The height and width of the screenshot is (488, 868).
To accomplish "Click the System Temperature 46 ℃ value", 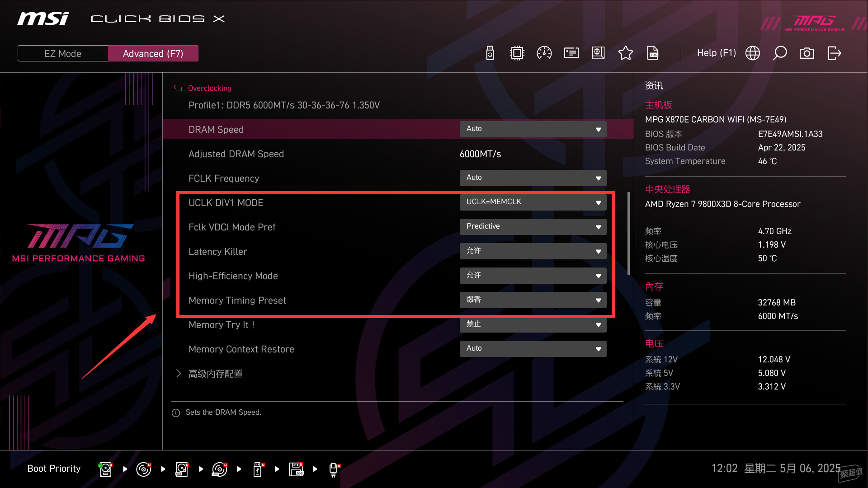I will tap(767, 161).
